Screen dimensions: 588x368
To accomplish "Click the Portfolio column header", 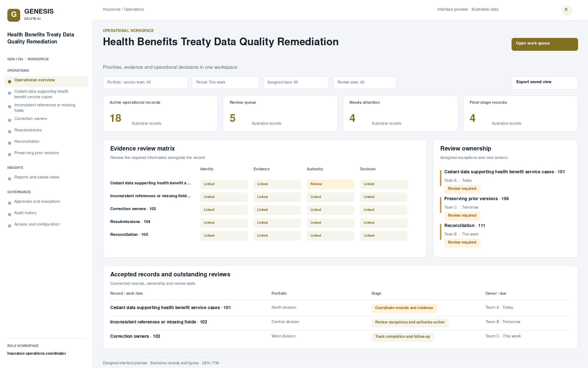I will pyautogui.click(x=279, y=294).
